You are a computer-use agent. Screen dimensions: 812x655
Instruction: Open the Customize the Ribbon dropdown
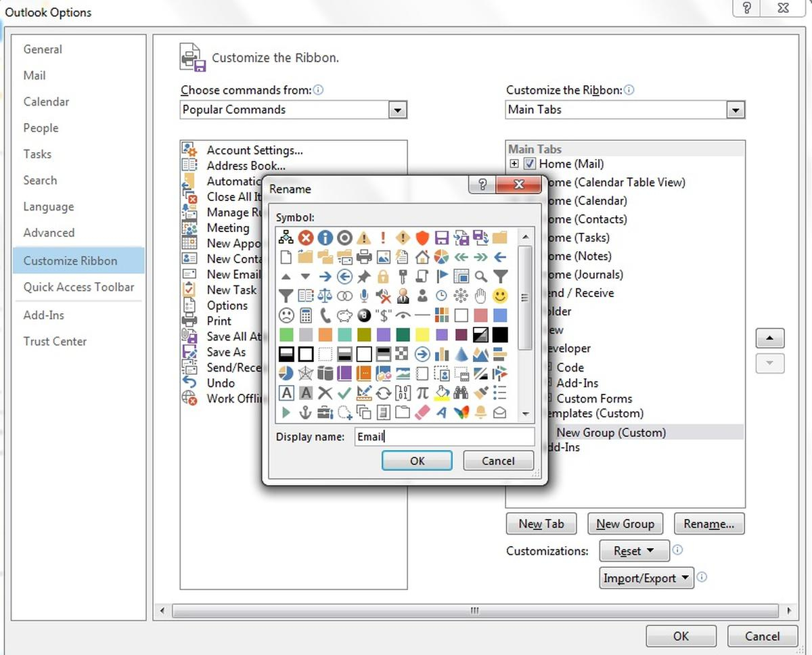click(735, 110)
